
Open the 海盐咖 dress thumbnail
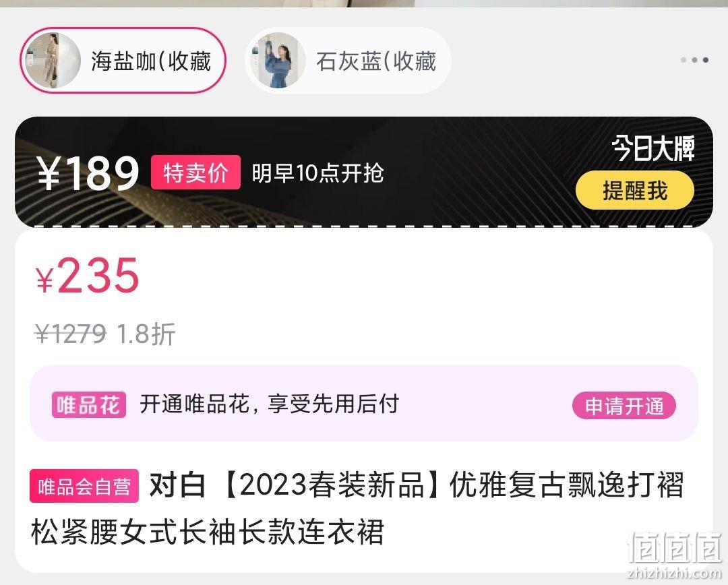[x=53, y=61]
